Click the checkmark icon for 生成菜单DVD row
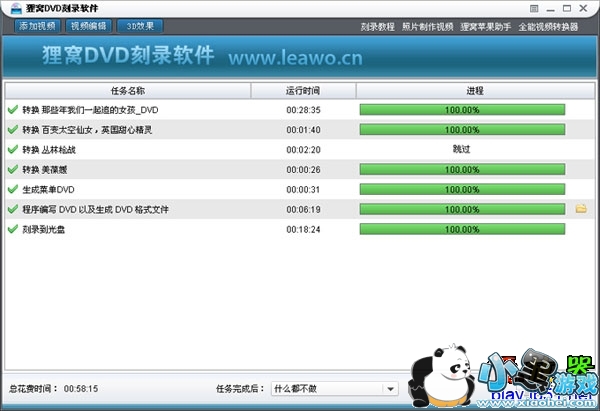The image size is (600, 411). click(13, 189)
